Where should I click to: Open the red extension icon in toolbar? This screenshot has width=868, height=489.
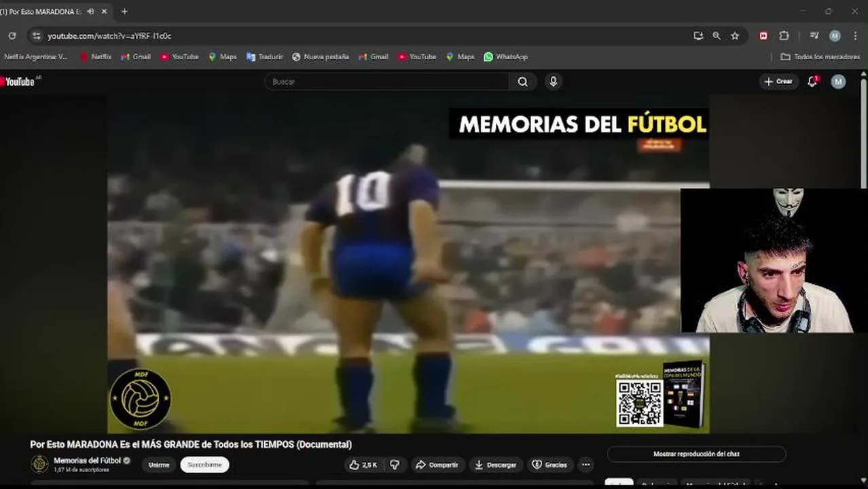tap(763, 36)
